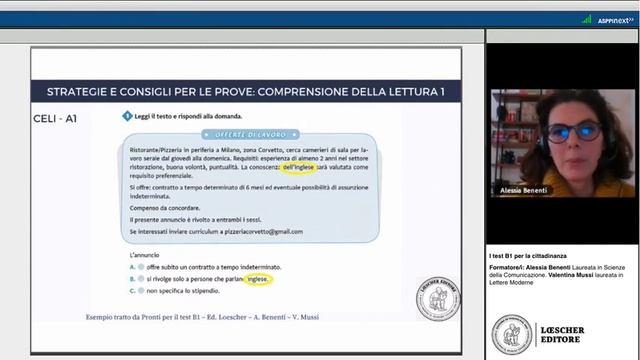Click the blue number 1 exercise badge

(x=127, y=116)
